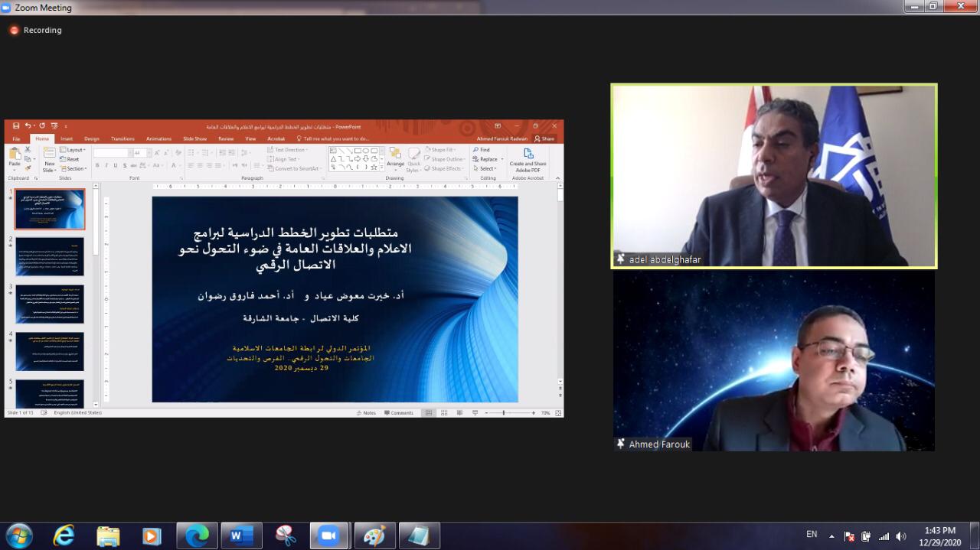
Task: Click the volume speaker tray icon
Action: 900,536
